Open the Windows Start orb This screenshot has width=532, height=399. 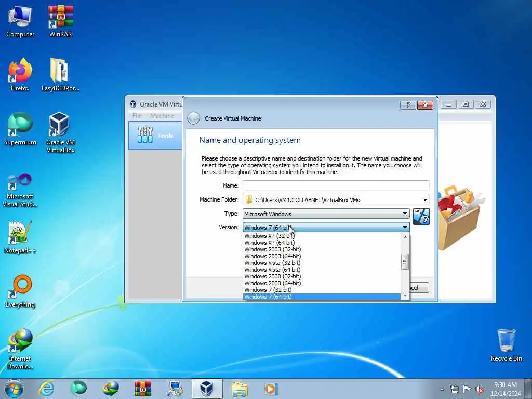pyautogui.click(x=14, y=389)
